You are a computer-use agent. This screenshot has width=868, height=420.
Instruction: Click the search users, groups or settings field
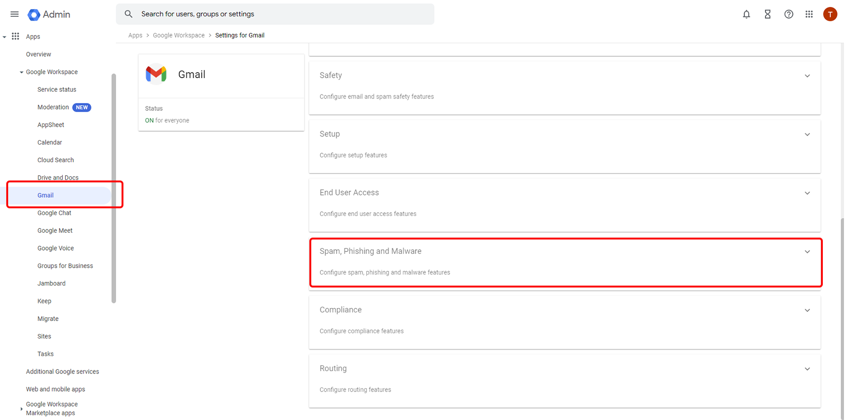[x=283, y=14]
